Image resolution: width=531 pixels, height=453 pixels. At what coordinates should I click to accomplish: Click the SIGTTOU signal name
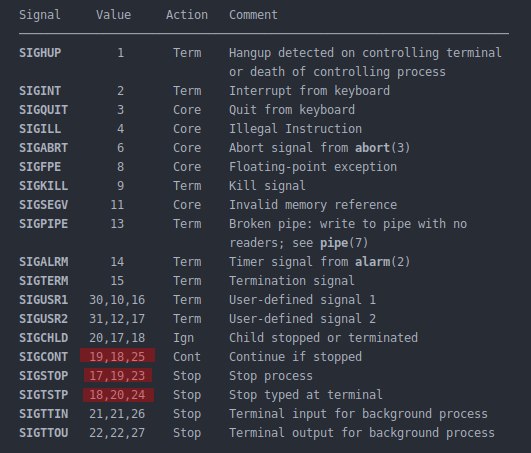44,433
